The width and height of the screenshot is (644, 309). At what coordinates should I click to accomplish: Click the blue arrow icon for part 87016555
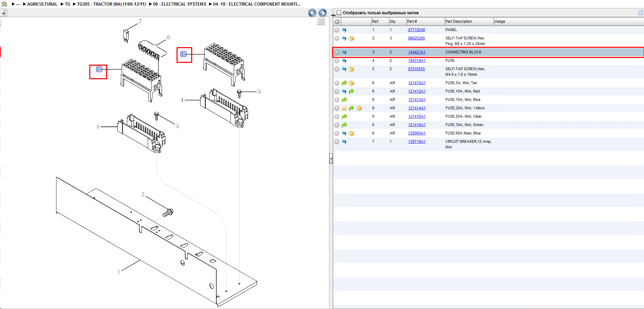344,69
